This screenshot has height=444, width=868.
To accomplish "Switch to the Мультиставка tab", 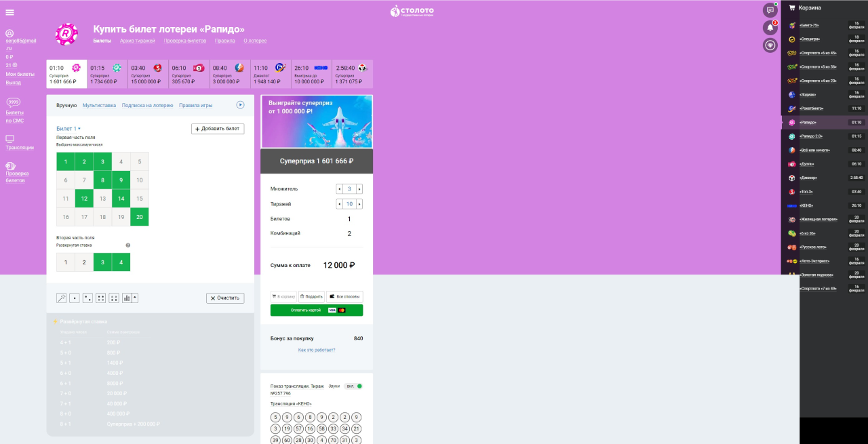I will point(99,106).
